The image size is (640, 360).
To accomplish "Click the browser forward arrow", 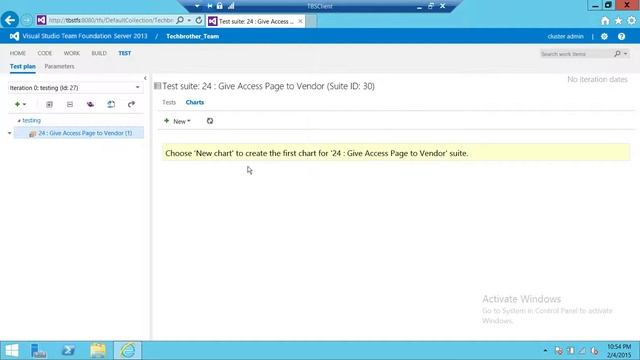I will 27,20.
